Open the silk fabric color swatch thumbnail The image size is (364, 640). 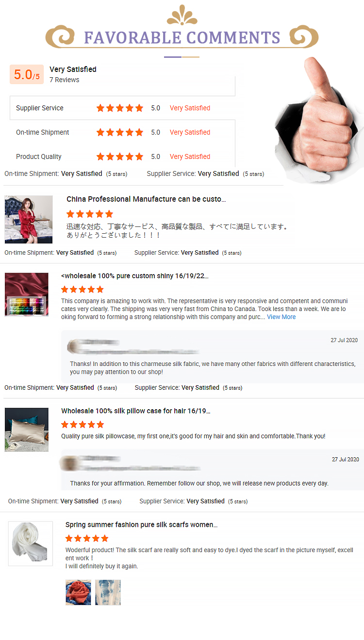pos(27,295)
